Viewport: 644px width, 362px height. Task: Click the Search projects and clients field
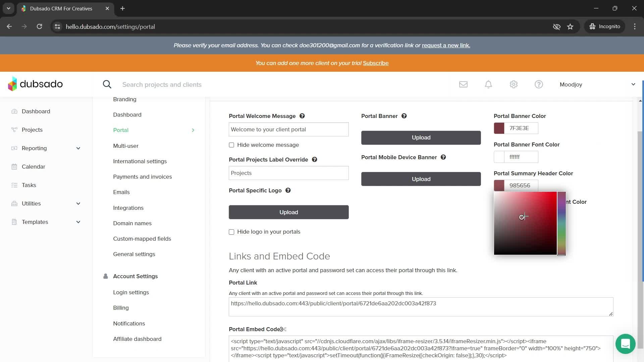click(x=162, y=84)
